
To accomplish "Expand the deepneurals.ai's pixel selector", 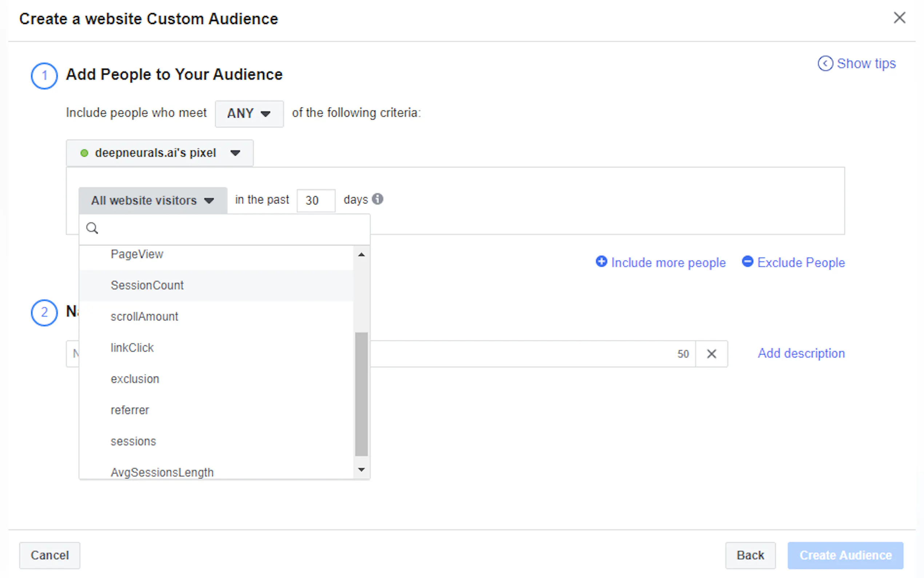I will pos(160,153).
